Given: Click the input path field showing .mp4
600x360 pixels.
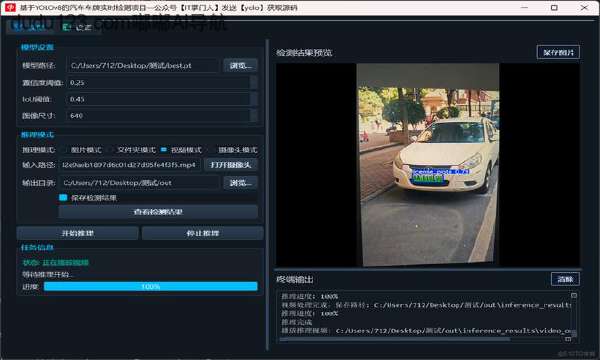Looking at the screenshot, I should [x=130, y=165].
